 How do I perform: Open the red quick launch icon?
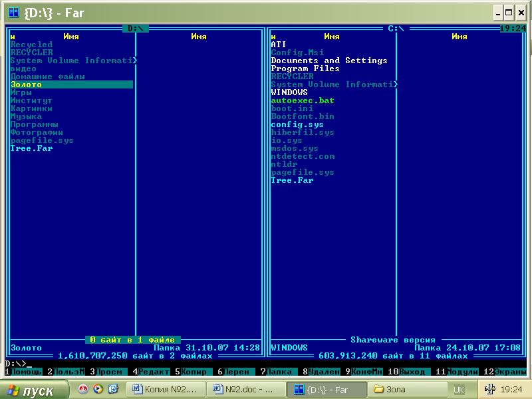pos(82,389)
